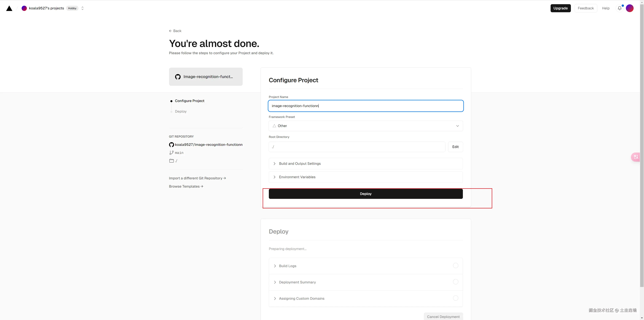The width and height of the screenshot is (644, 320).
Task: Click the root directory folder icon
Action: point(172,161)
